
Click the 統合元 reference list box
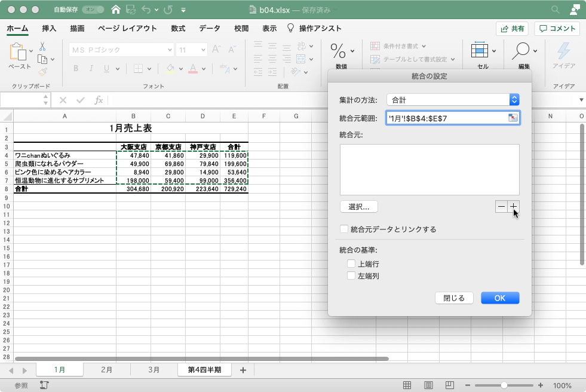point(429,170)
